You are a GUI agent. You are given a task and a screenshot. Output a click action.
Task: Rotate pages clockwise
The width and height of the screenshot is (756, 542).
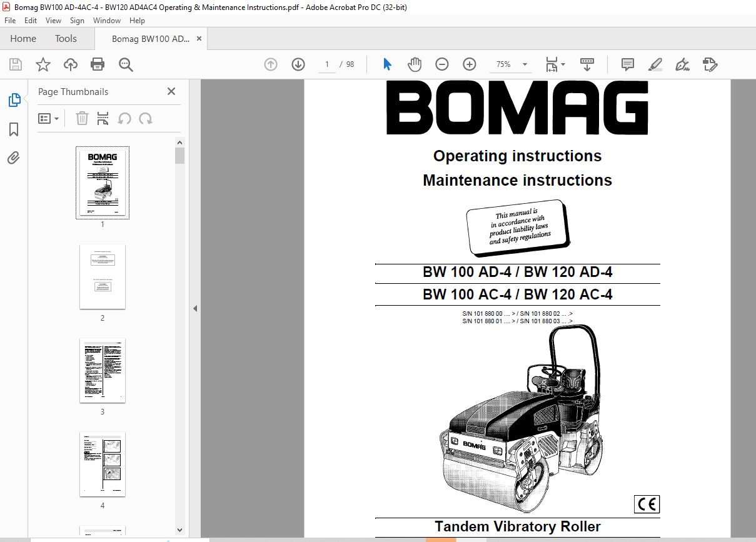pos(146,118)
